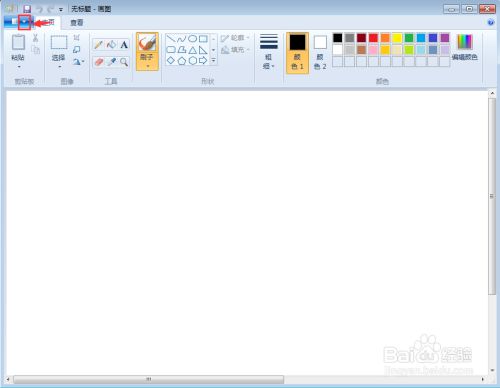Click the vertical scrollbar up arrow
The image size is (500, 388).
pyautogui.click(x=492, y=93)
